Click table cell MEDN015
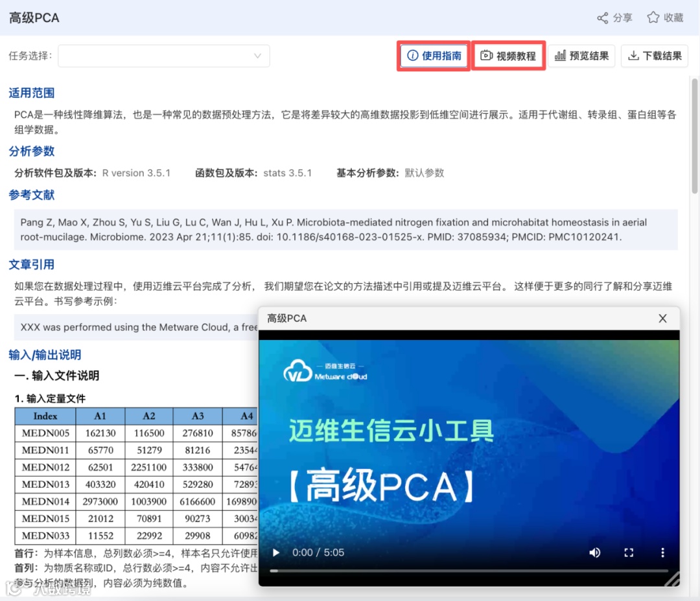 45,519
